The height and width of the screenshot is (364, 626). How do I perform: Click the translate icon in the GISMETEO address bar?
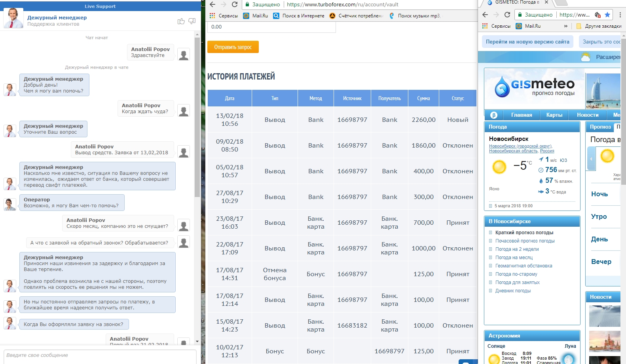pos(598,15)
